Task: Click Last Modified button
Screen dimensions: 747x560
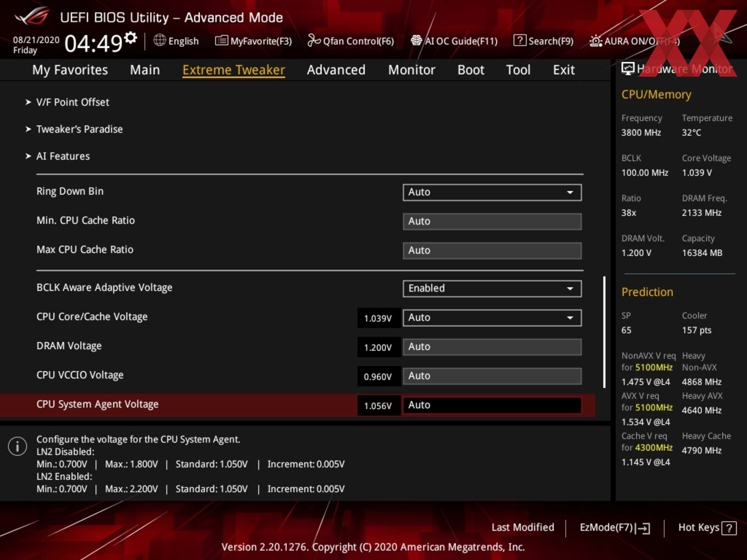Action: [x=523, y=528]
